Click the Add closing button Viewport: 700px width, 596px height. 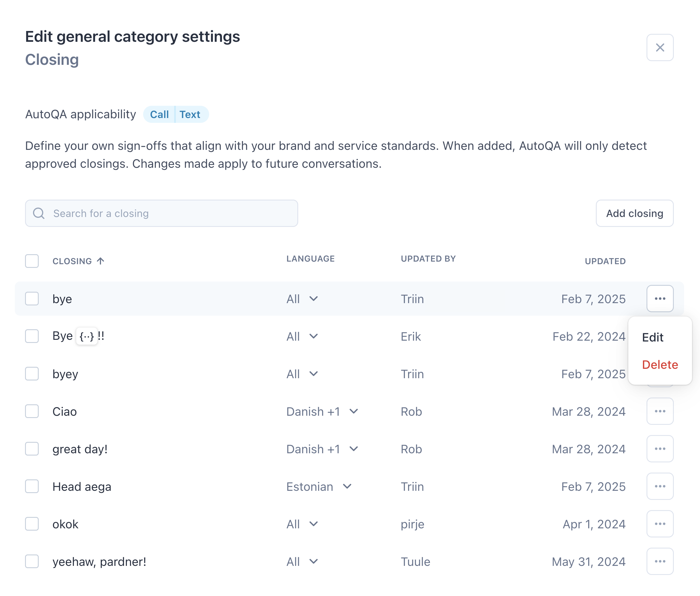(635, 213)
